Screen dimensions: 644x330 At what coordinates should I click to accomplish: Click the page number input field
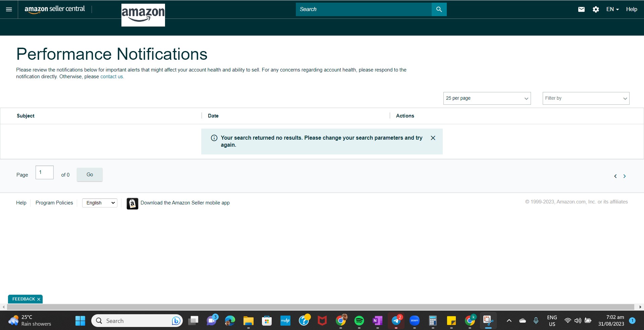[x=45, y=172]
